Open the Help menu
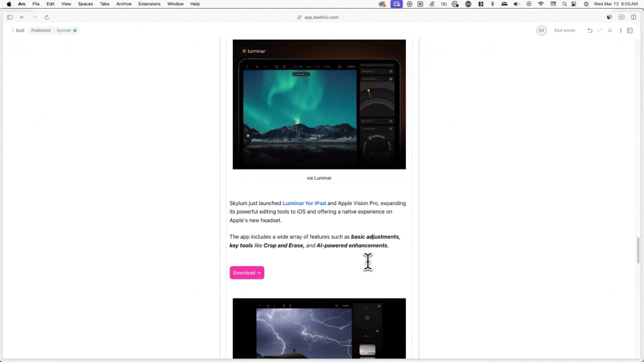Image resolution: width=644 pixels, height=362 pixels. click(195, 4)
